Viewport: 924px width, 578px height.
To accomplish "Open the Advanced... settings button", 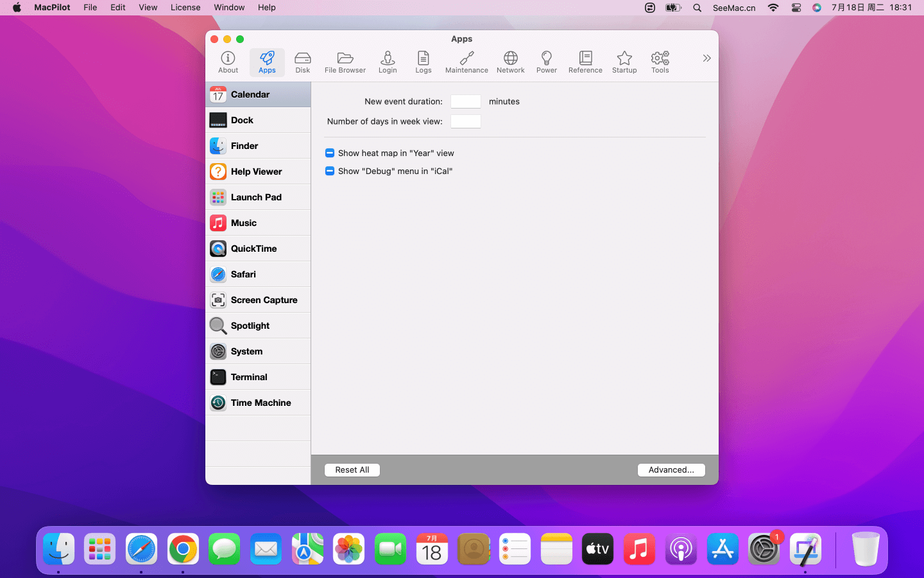I will [671, 470].
